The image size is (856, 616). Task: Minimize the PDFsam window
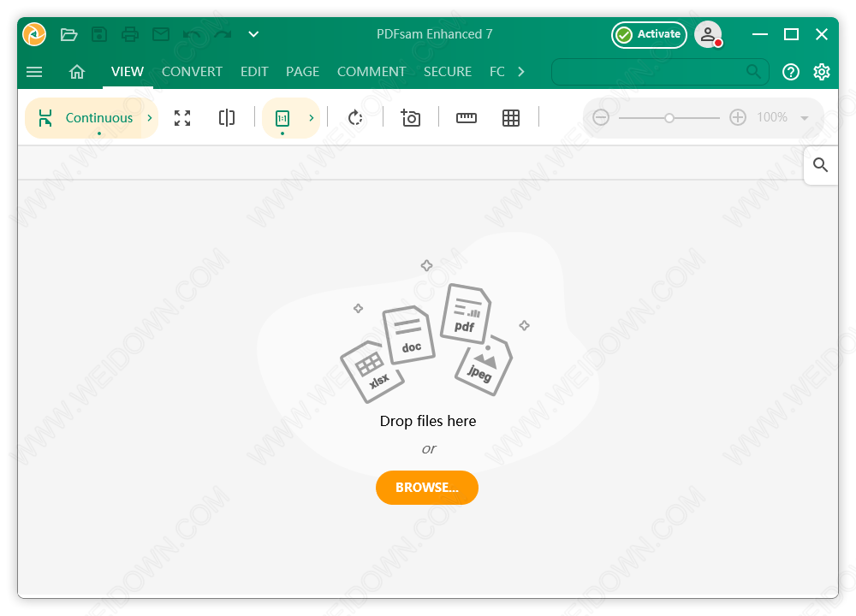pyautogui.click(x=760, y=34)
